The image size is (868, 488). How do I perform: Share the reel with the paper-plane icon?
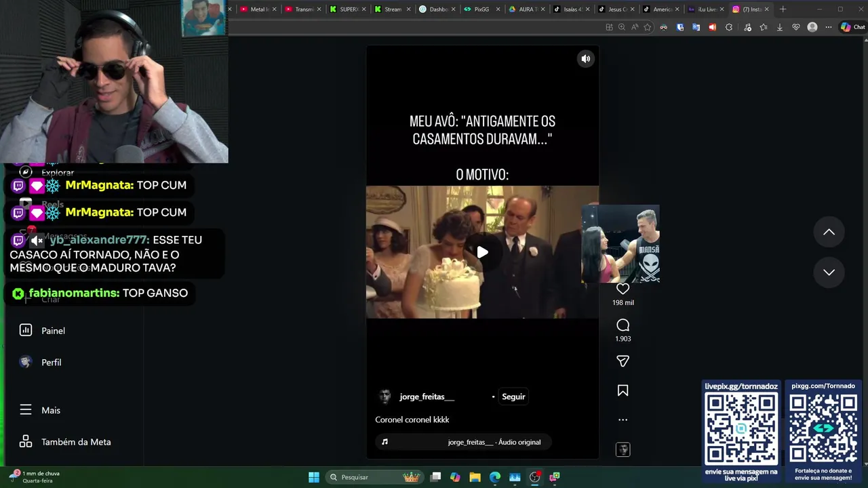[x=623, y=361]
